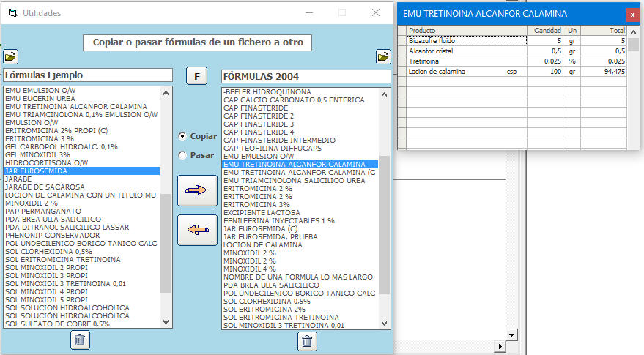Click the right arrow to copy formula
This screenshot has width=644, height=355.
(x=197, y=190)
